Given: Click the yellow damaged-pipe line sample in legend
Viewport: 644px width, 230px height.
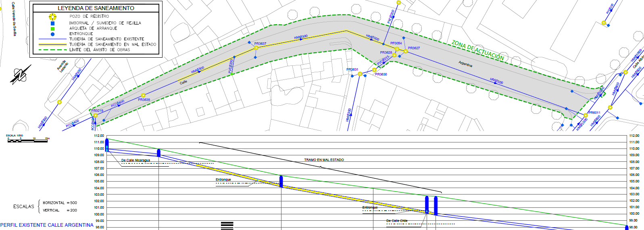Looking at the screenshot, I should pyautogui.click(x=52, y=44).
